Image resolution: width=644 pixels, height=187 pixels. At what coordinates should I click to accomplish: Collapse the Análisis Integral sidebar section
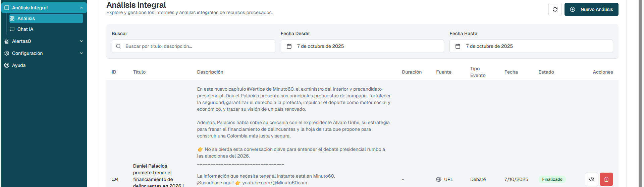pos(81,8)
